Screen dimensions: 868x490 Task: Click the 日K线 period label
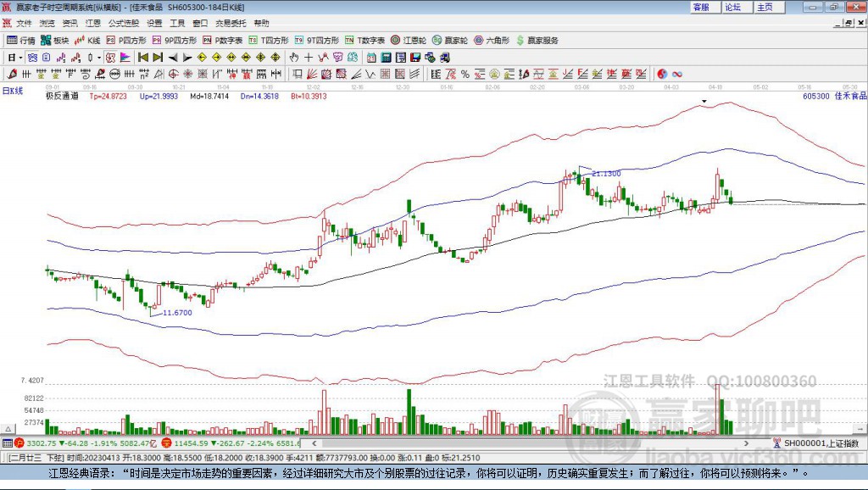click(x=13, y=91)
